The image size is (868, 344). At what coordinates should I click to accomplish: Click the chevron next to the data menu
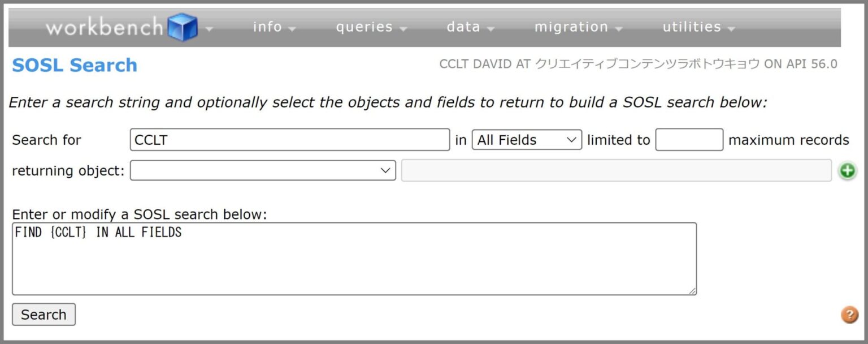tap(491, 29)
